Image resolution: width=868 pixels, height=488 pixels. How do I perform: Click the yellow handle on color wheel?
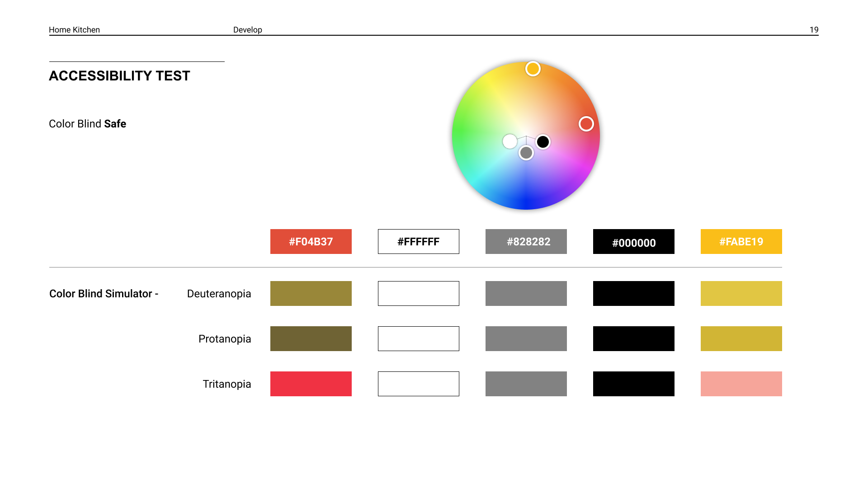point(533,69)
